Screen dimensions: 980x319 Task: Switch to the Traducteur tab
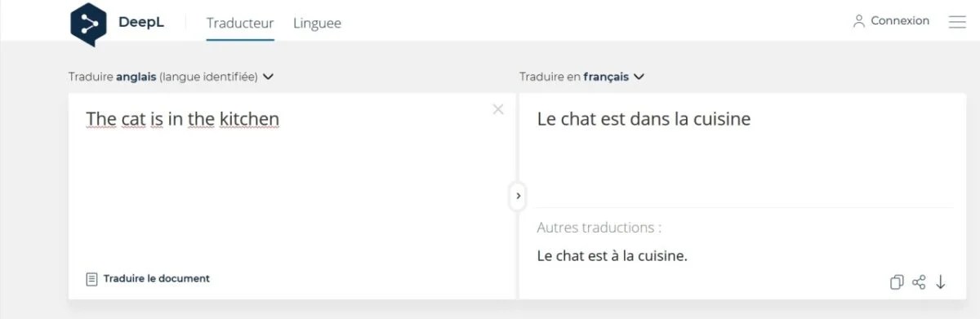tap(240, 23)
